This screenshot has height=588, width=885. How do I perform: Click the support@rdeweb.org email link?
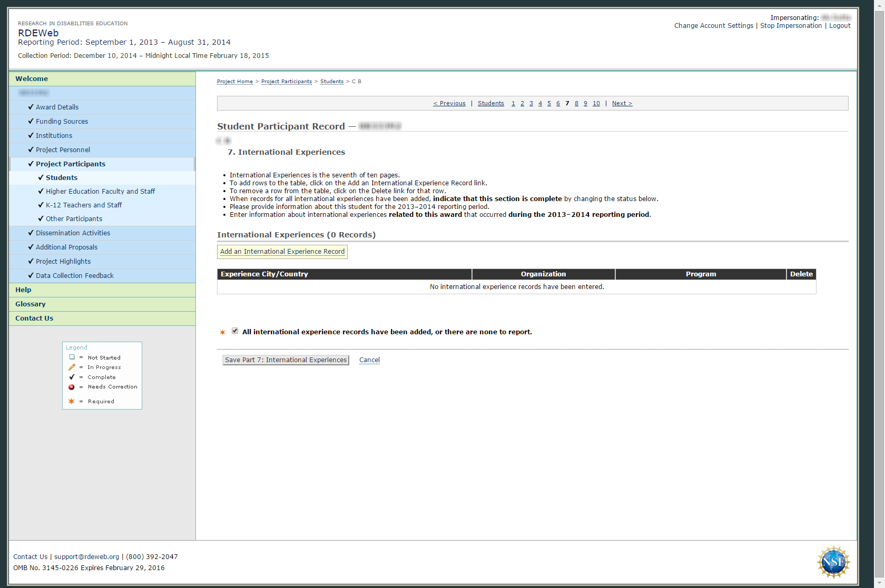(x=87, y=557)
